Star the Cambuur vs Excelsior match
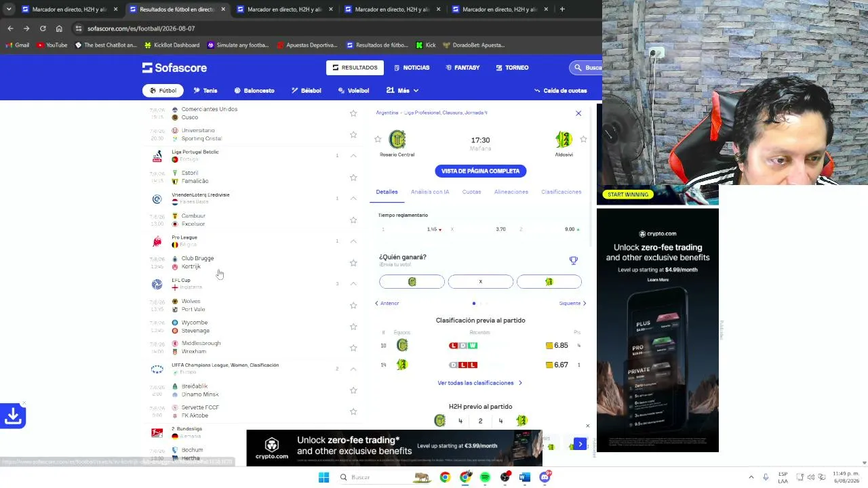Image resolution: width=868 pixels, height=488 pixels. coord(353,220)
